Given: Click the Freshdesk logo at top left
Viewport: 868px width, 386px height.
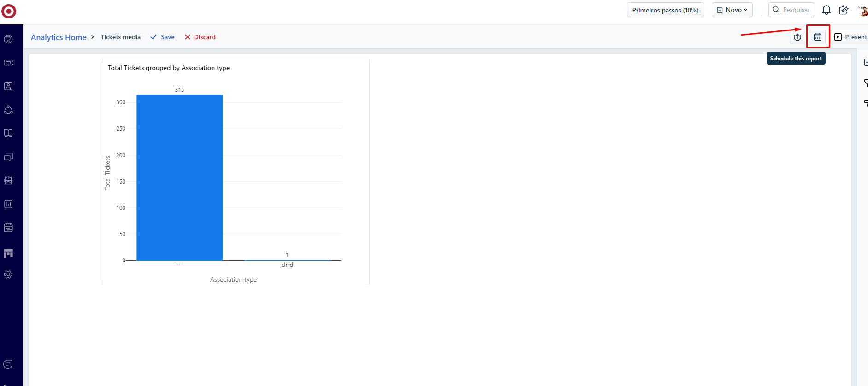Looking at the screenshot, I should pyautogui.click(x=9, y=11).
